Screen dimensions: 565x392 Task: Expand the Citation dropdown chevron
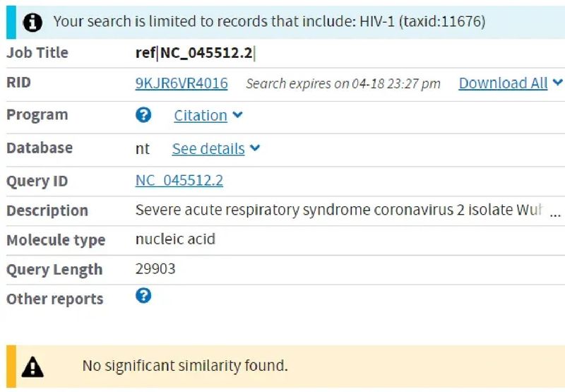(237, 115)
